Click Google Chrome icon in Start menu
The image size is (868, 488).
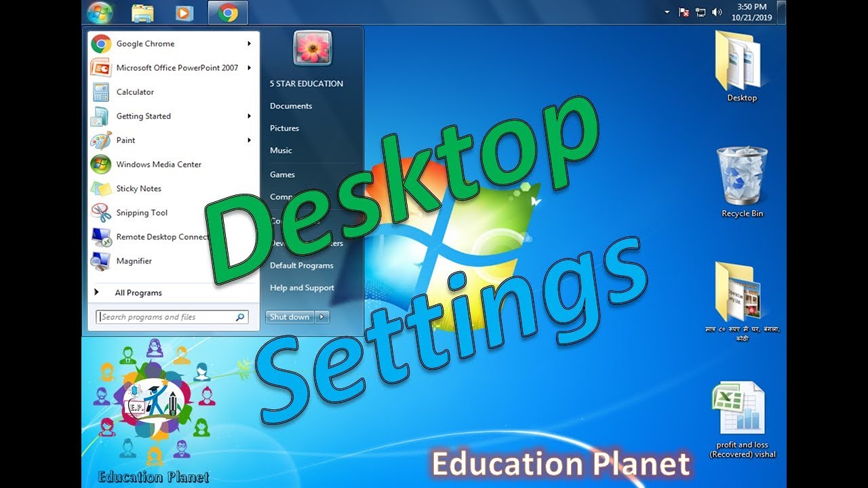[101, 44]
